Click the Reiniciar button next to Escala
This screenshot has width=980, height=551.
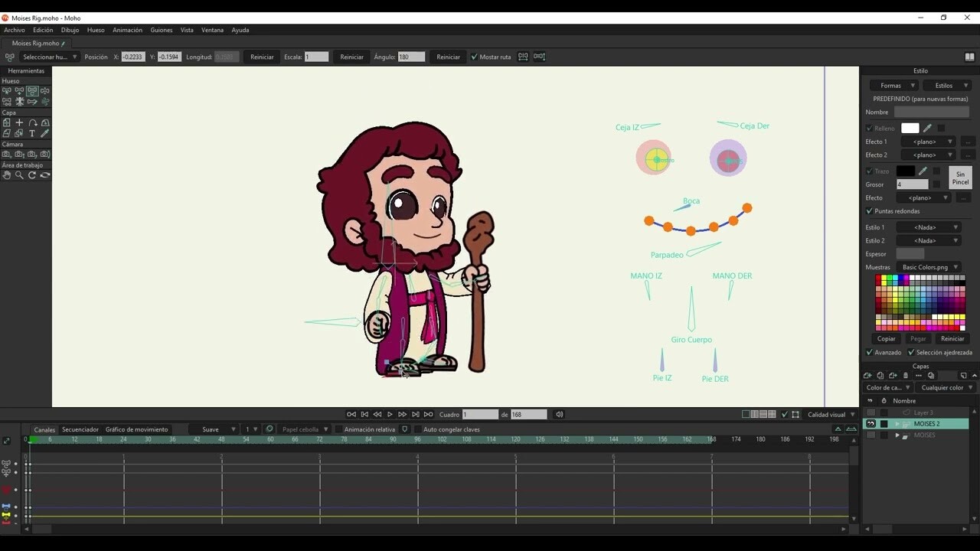[x=351, y=57]
